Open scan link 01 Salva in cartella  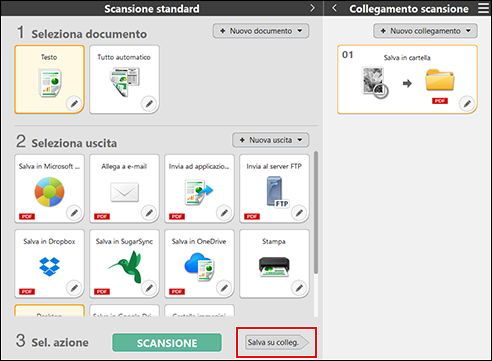(407, 79)
